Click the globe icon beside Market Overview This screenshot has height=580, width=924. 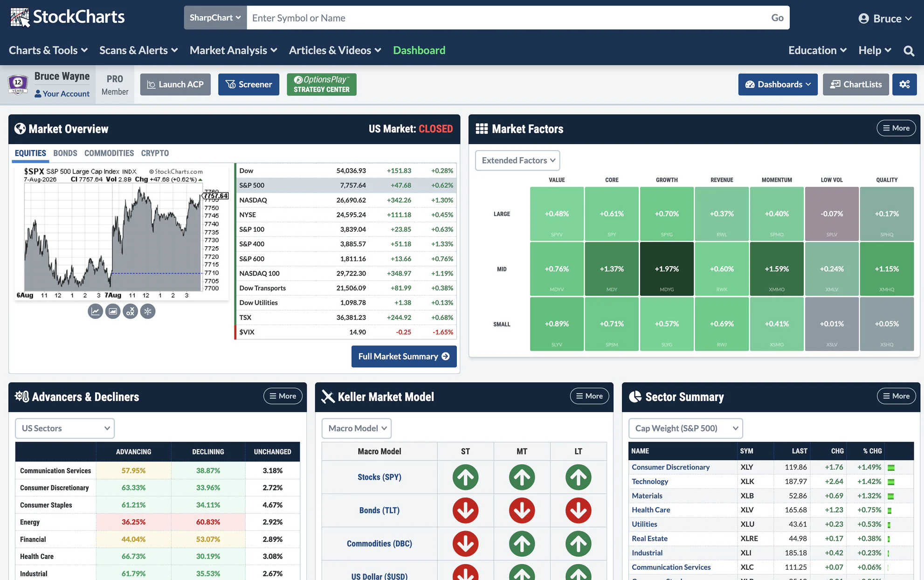click(x=20, y=129)
